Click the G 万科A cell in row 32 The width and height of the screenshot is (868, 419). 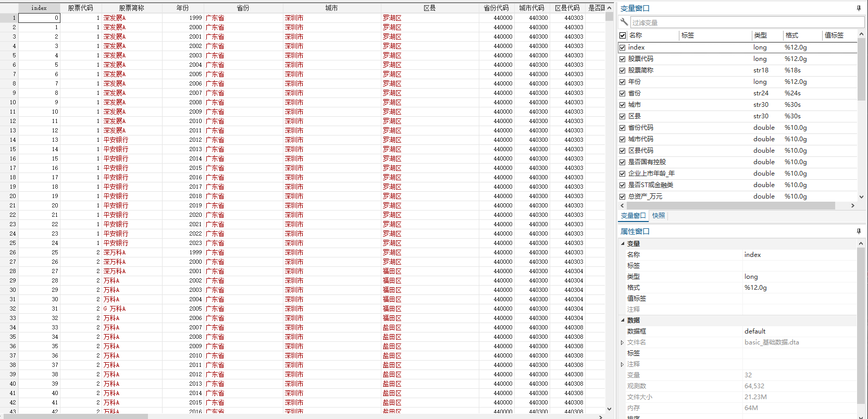coord(132,309)
